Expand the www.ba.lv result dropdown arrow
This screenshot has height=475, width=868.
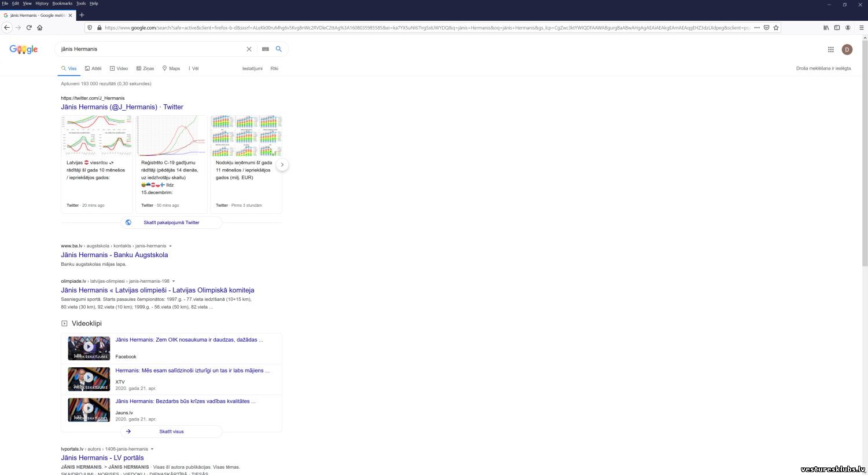click(170, 246)
